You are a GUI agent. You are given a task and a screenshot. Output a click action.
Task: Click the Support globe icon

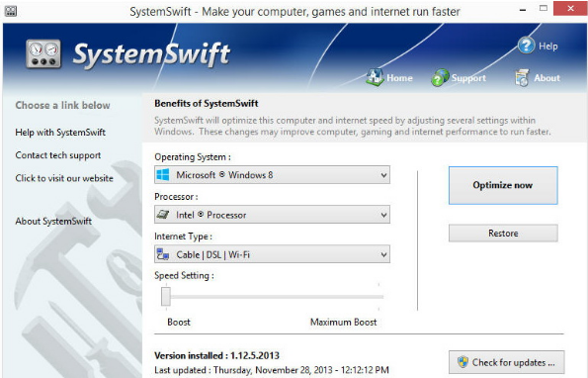click(440, 78)
